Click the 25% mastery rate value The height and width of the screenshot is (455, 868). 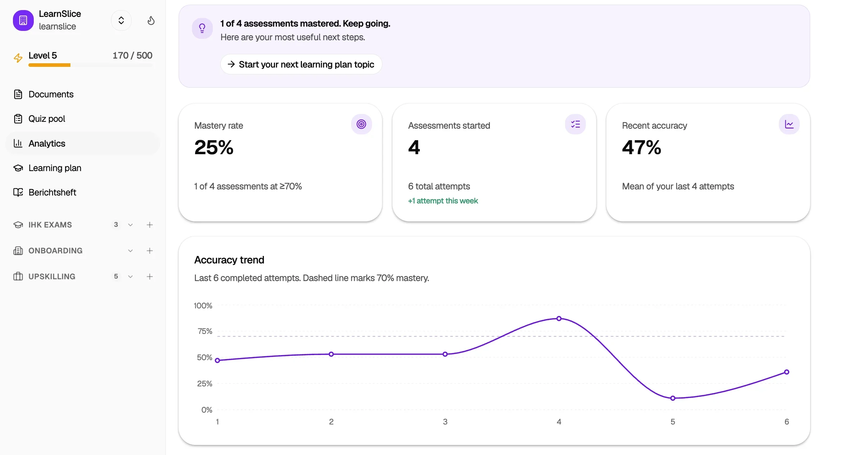click(x=214, y=147)
